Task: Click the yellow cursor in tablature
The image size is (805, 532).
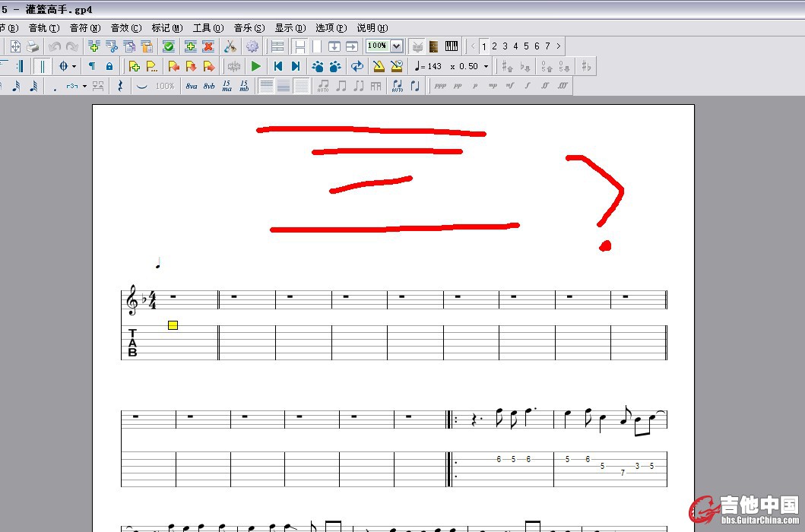Action: 173,325
